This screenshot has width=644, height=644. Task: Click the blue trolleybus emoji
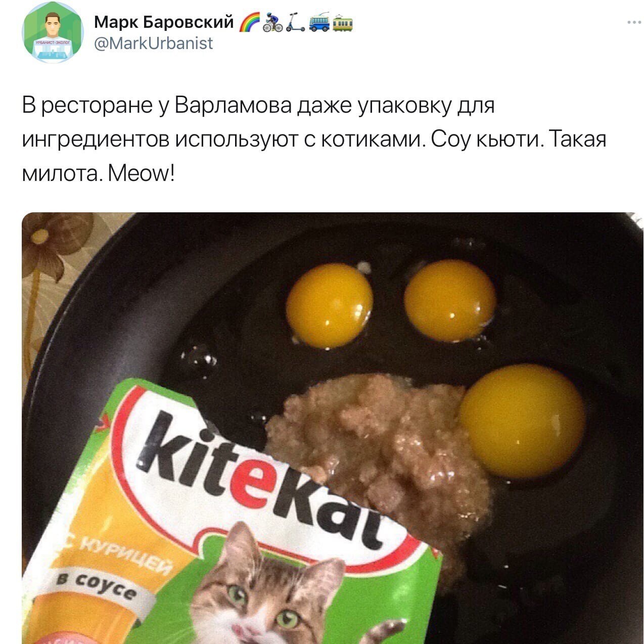pyautogui.click(x=319, y=23)
